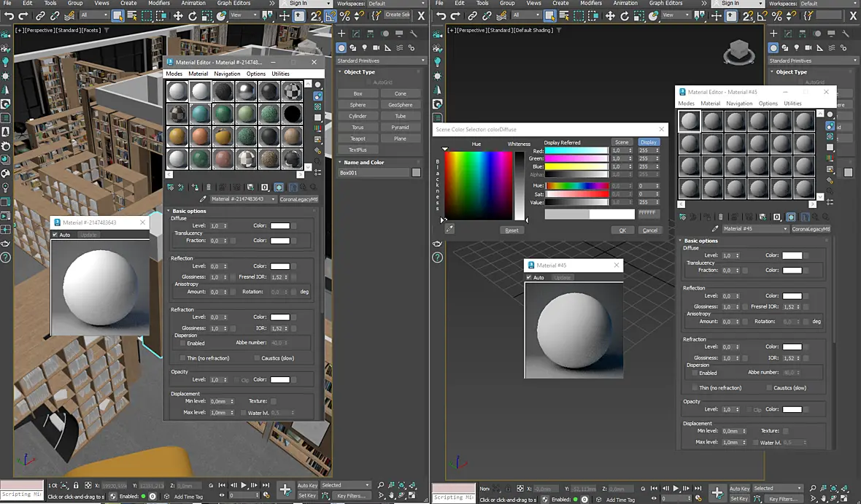Open Material #45 name dropdown
This screenshot has height=504, width=861.
[756, 228]
